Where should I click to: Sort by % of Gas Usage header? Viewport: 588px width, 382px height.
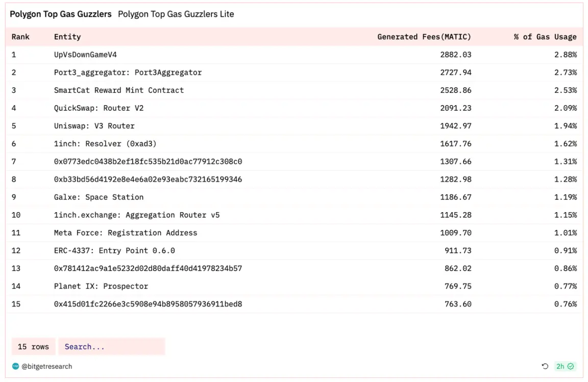click(x=545, y=37)
